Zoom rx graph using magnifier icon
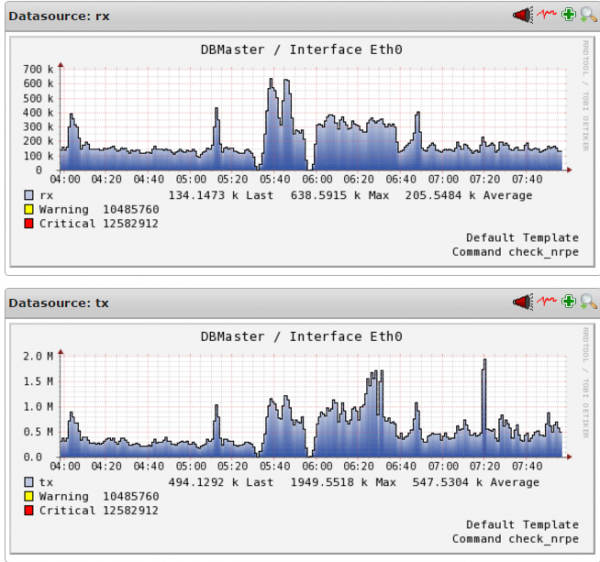 (587, 15)
